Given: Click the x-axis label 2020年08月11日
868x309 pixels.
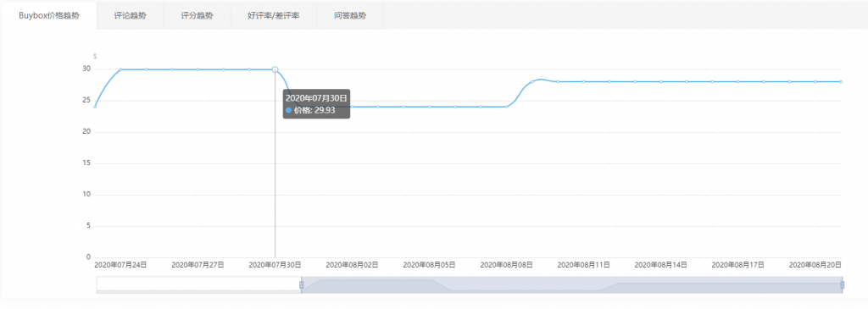Looking at the screenshot, I should pos(583,265).
